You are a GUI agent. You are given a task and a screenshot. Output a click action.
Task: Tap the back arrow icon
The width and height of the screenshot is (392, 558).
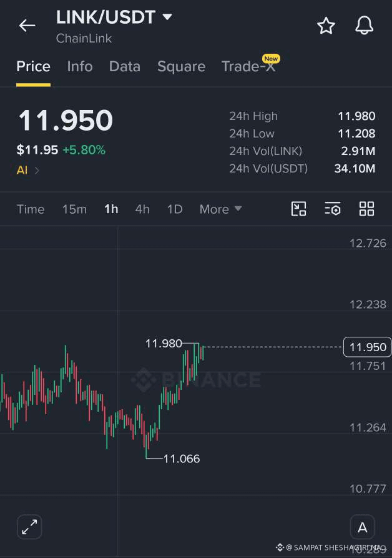(27, 26)
